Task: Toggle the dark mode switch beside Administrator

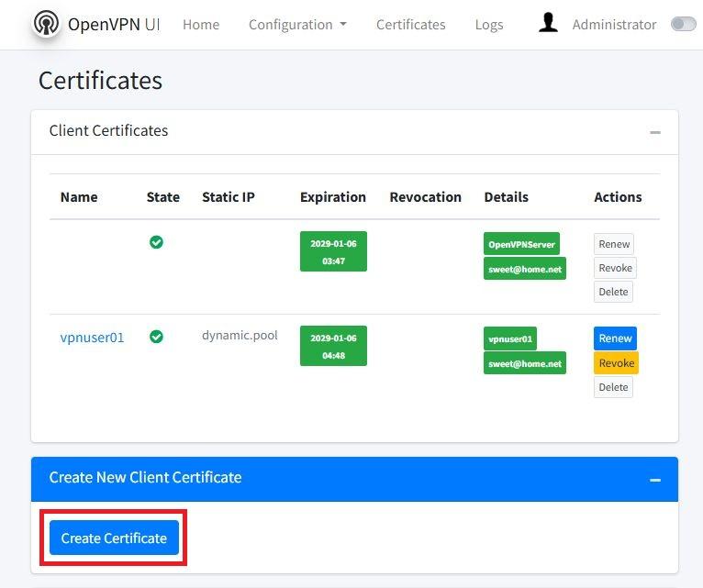Action: [x=684, y=24]
